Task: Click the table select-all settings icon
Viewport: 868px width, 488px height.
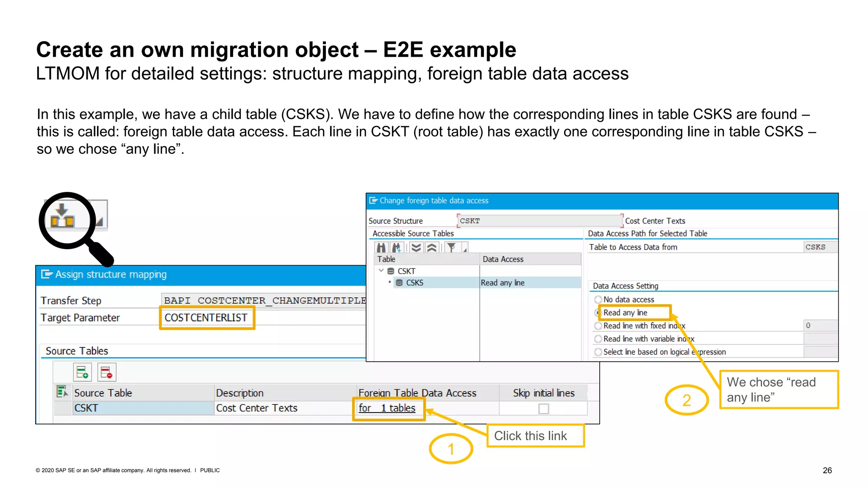Action: pos(62,392)
